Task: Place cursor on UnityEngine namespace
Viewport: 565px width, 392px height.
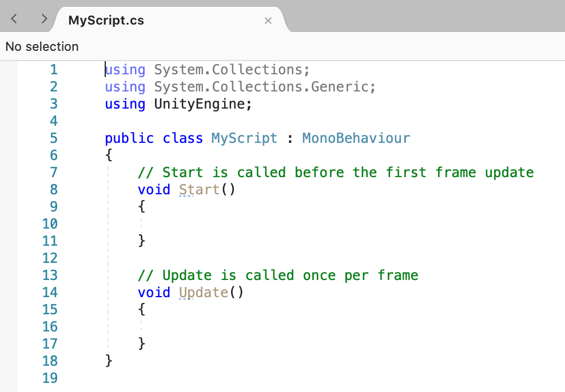Action: pos(200,104)
